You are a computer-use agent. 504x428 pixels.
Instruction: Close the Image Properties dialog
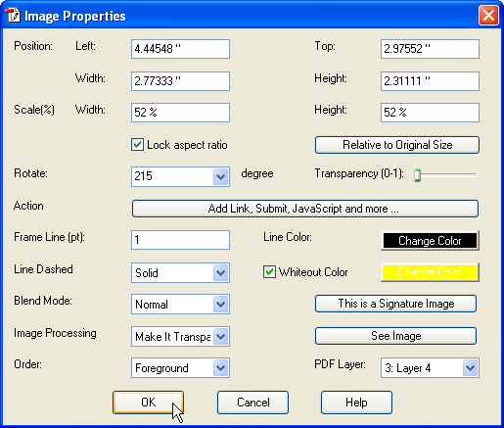[x=488, y=15]
